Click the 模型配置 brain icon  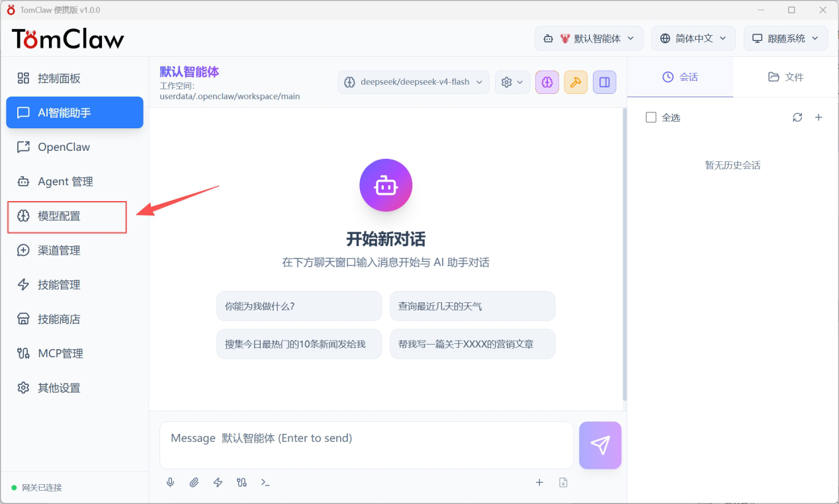click(23, 216)
